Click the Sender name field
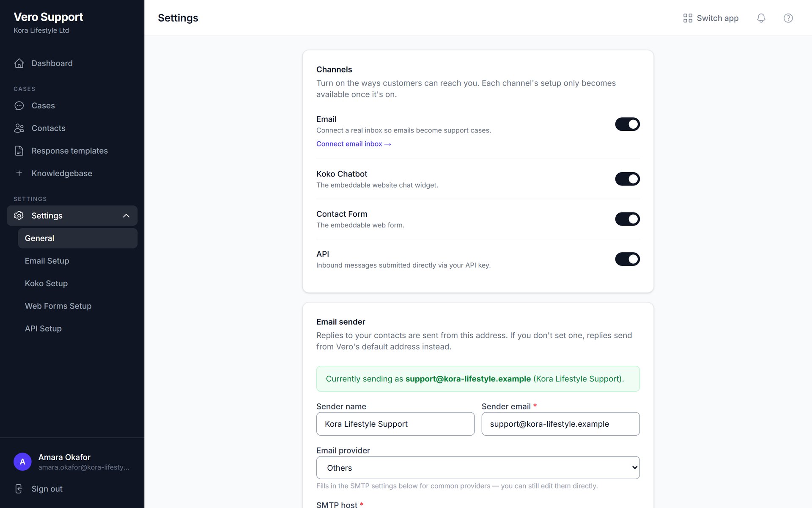The height and width of the screenshot is (508, 812). point(395,424)
